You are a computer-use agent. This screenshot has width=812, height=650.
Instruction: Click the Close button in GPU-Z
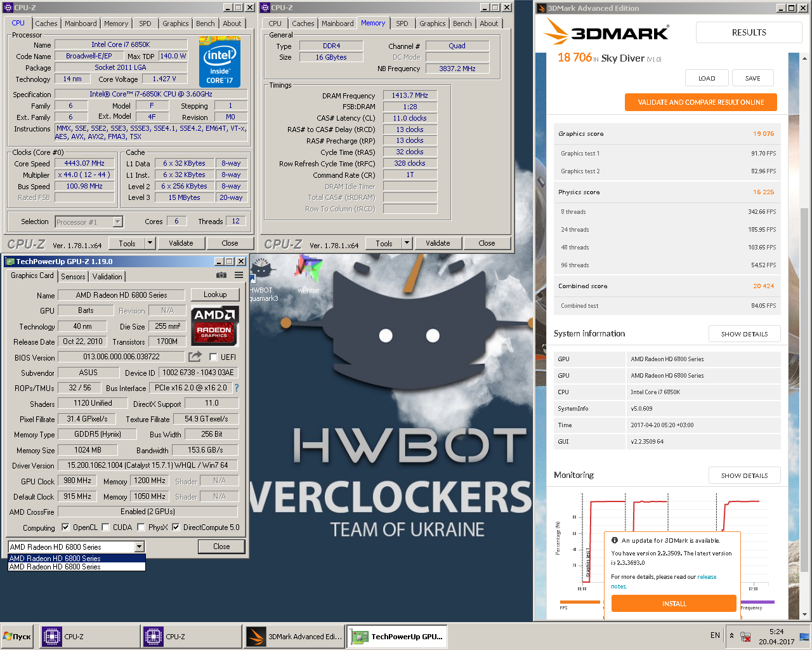(221, 547)
